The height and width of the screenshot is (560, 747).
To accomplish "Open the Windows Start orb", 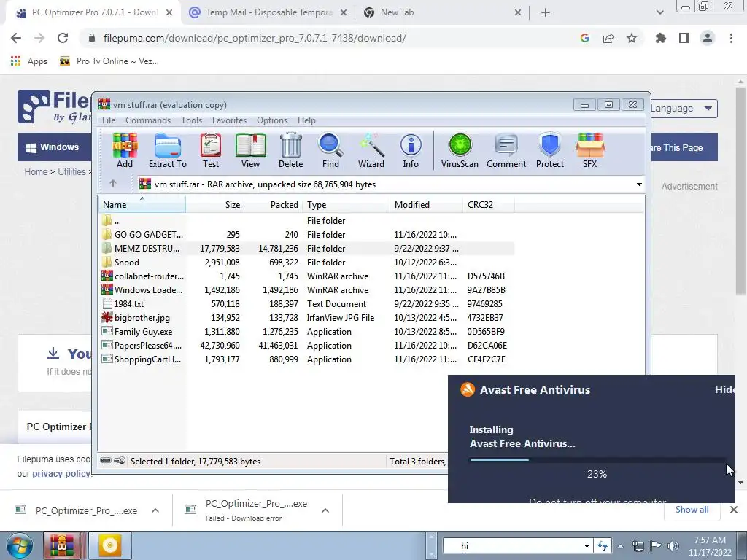I will pyautogui.click(x=20, y=545).
